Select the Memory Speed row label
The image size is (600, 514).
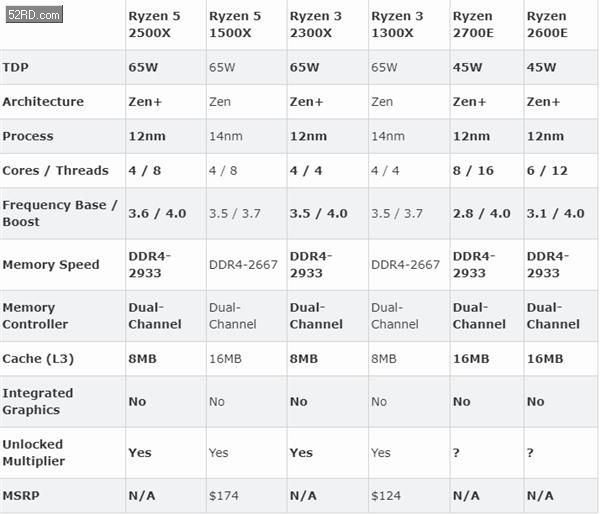tap(51, 264)
